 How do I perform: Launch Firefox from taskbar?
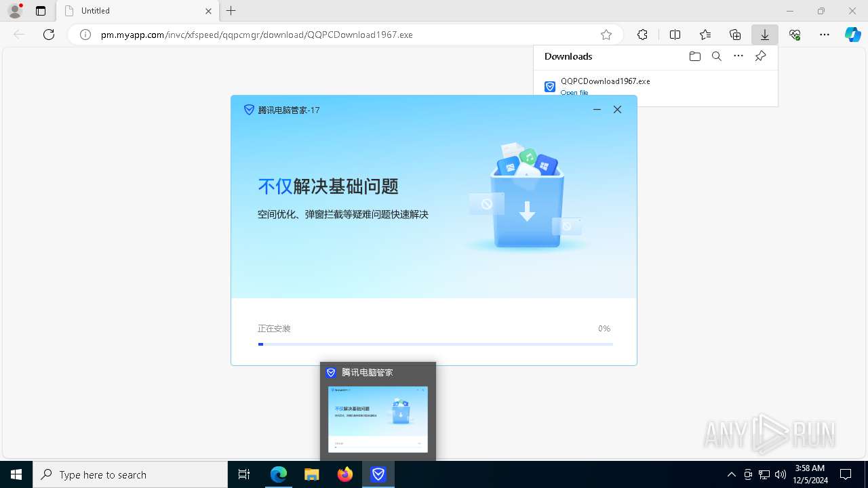[345, 474]
